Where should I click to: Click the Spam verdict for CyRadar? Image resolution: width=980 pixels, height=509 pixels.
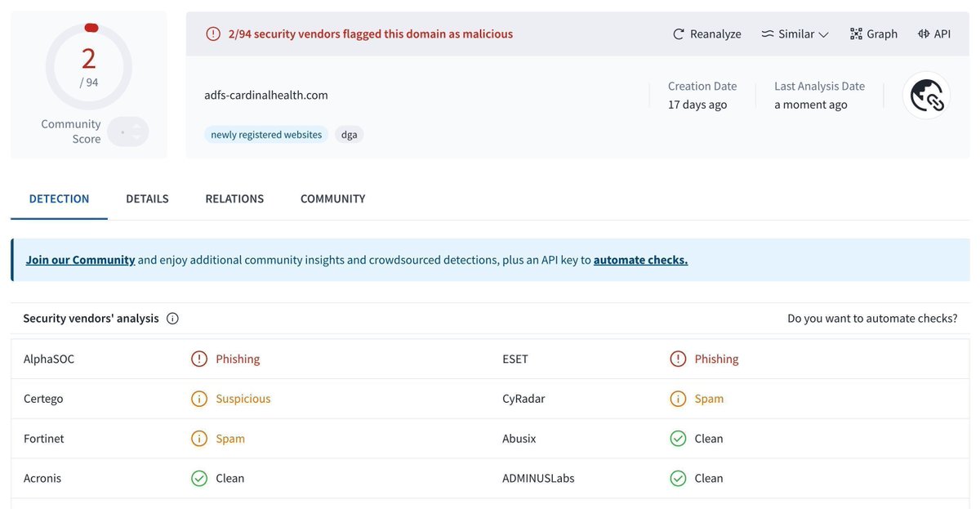coord(709,399)
